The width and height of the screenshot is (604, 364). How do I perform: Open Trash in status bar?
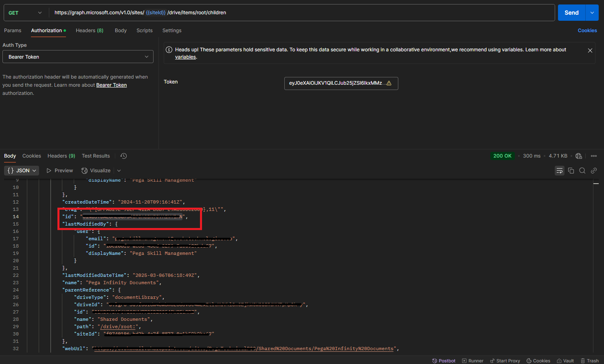coord(590,361)
